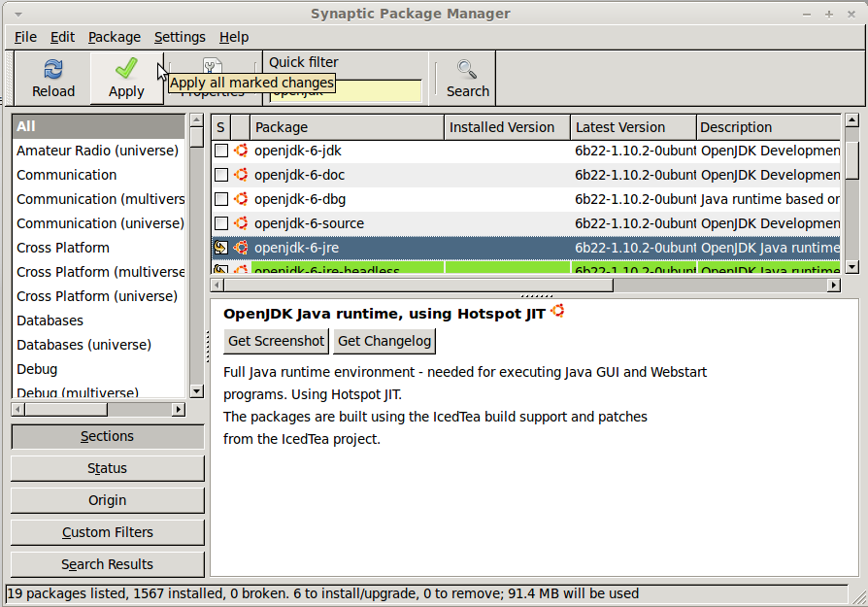Viewport: 868px width, 607px height.
Task: Select the Databases (universe) section
Action: point(98,345)
